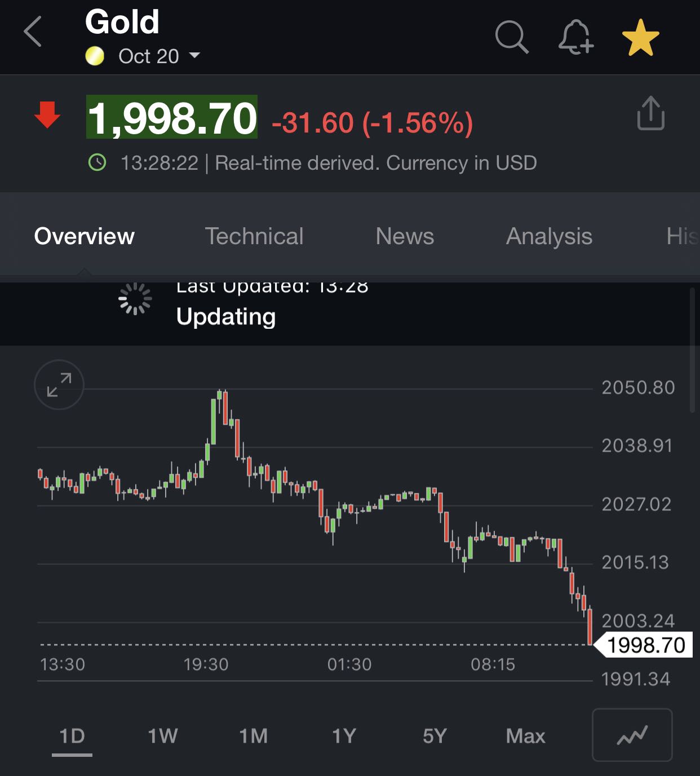Add a price alert with the bell icon
700x776 pixels.
click(x=575, y=37)
